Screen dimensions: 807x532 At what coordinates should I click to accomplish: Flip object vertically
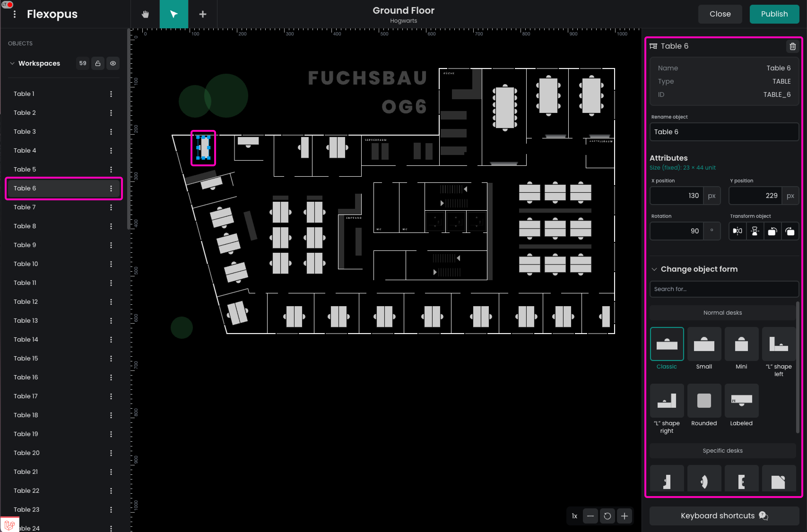click(755, 231)
